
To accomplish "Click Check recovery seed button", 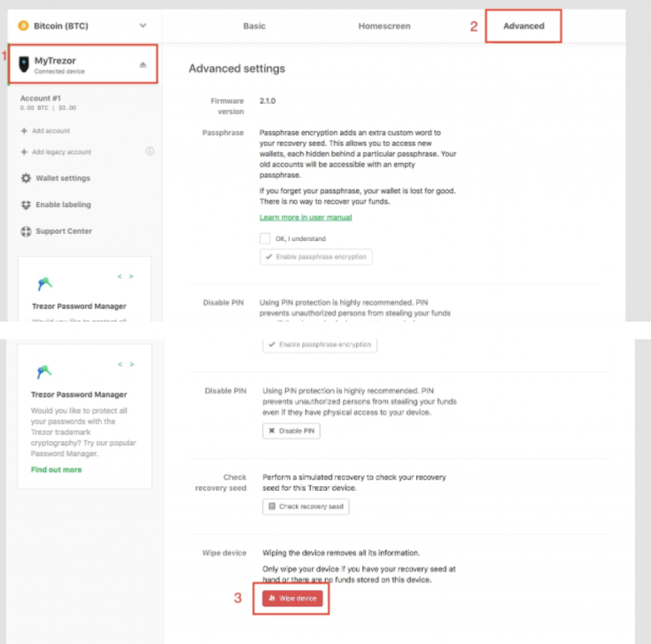I will coord(306,507).
